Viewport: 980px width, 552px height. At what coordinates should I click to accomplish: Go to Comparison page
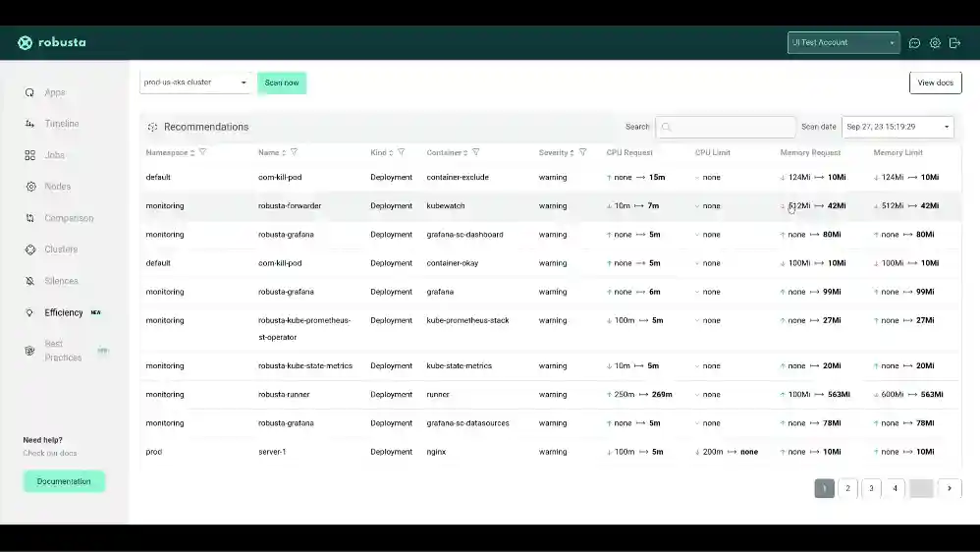69,218
